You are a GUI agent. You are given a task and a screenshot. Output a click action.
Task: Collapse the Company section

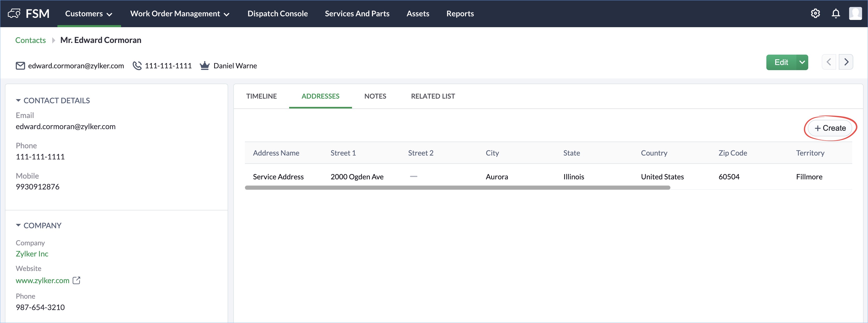18,225
